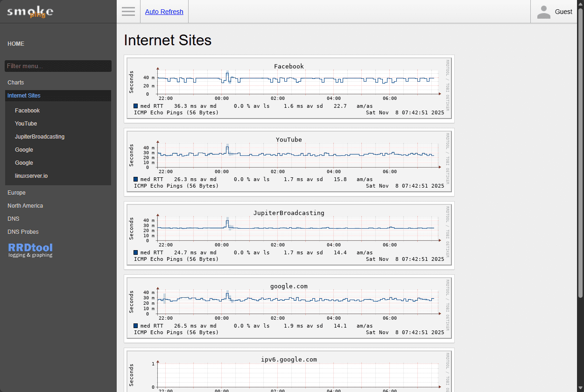Go to HOME
Screen dimensions: 584x392
click(x=15, y=43)
